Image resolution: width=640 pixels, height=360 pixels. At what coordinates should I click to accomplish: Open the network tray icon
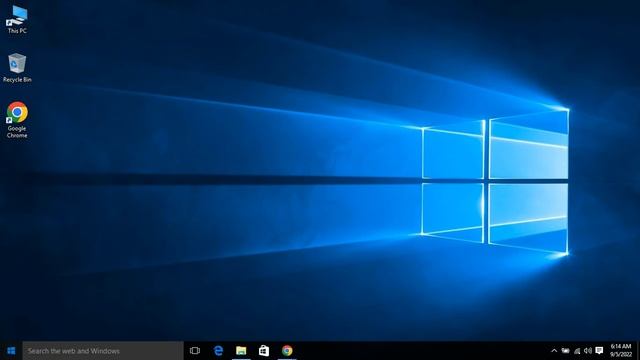click(577, 351)
